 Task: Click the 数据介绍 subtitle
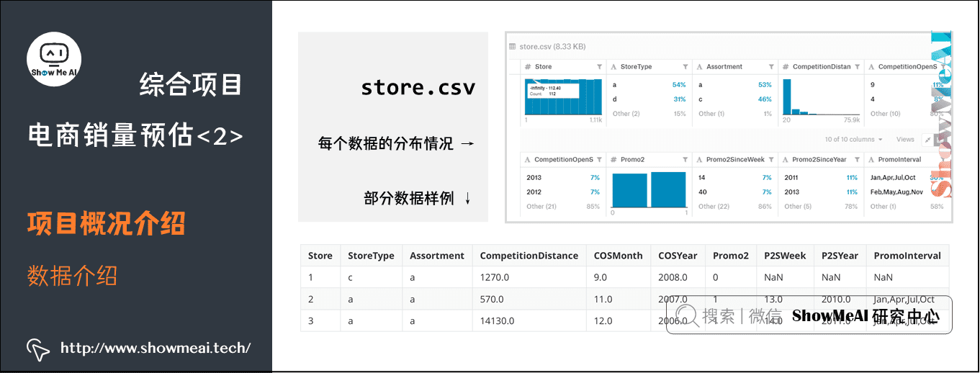pos(72,276)
